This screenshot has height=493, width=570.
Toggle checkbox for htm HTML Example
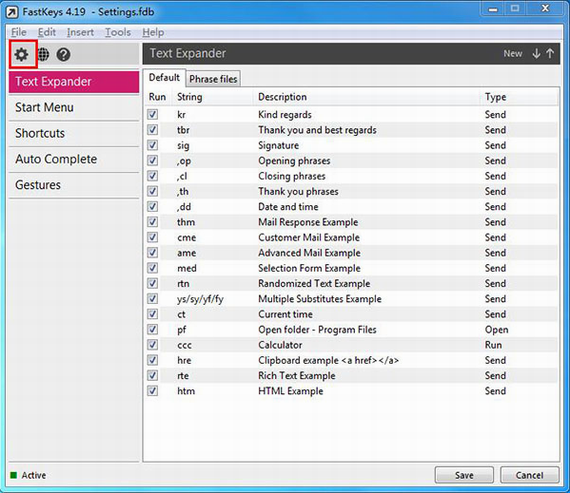click(x=152, y=391)
